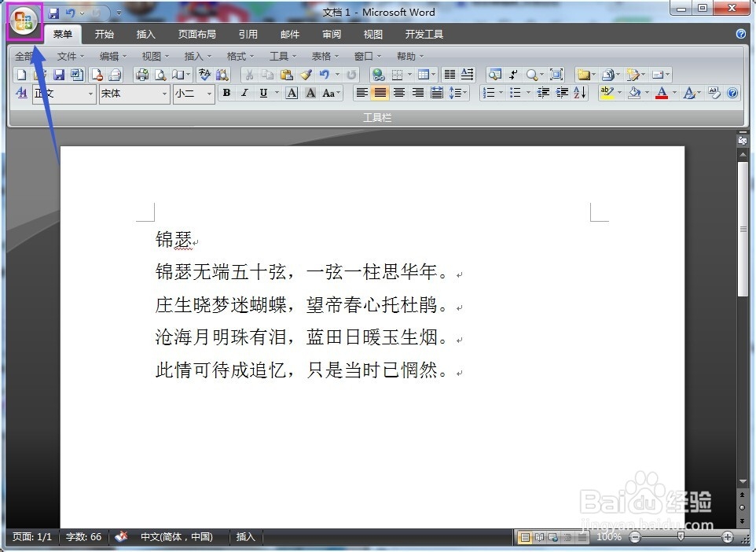
Task: Insert a hyperlink
Action: pos(379,75)
